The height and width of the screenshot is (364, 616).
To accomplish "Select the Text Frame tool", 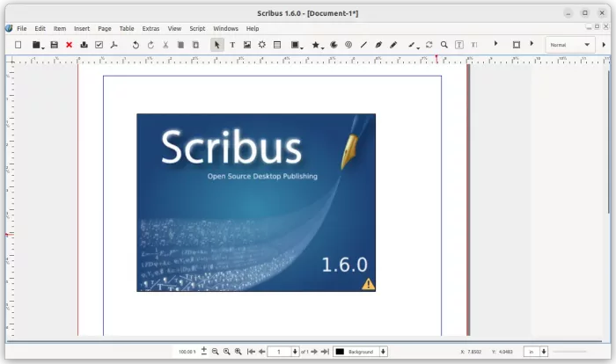I will point(232,45).
